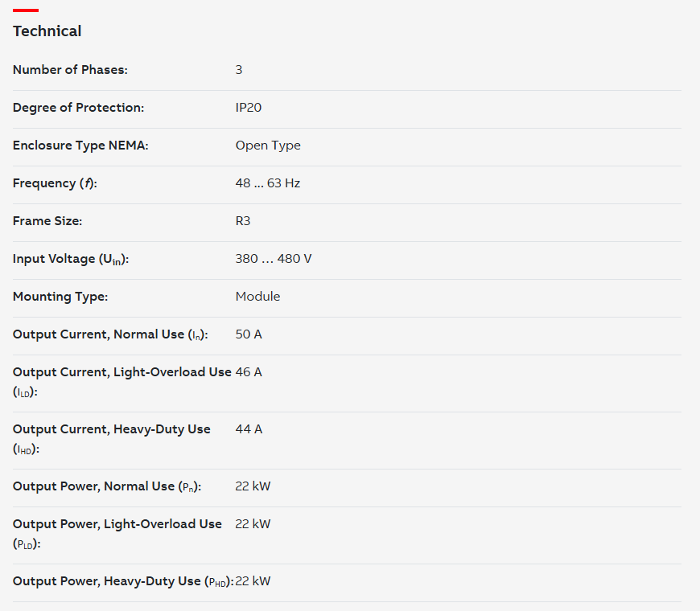This screenshot has width=700, height=611.
Task: Click the Frame Size label
Action: 47,221
